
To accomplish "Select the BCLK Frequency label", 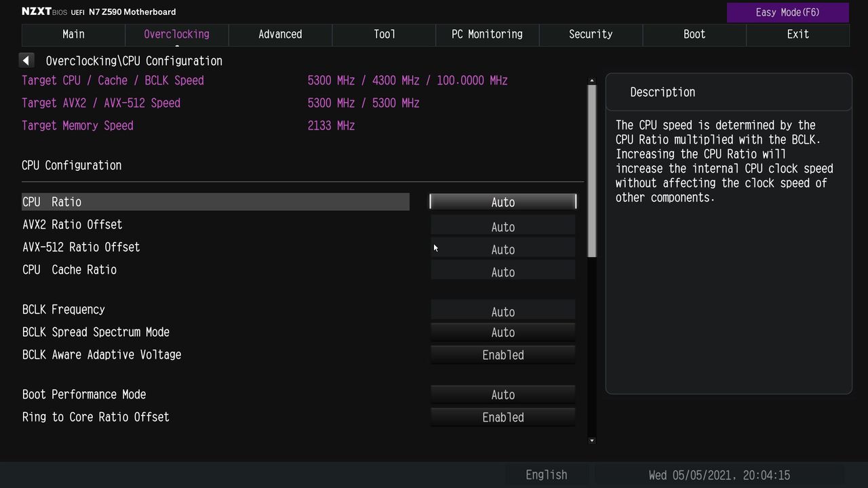I will pyautogui.click(x=64, y=310).
